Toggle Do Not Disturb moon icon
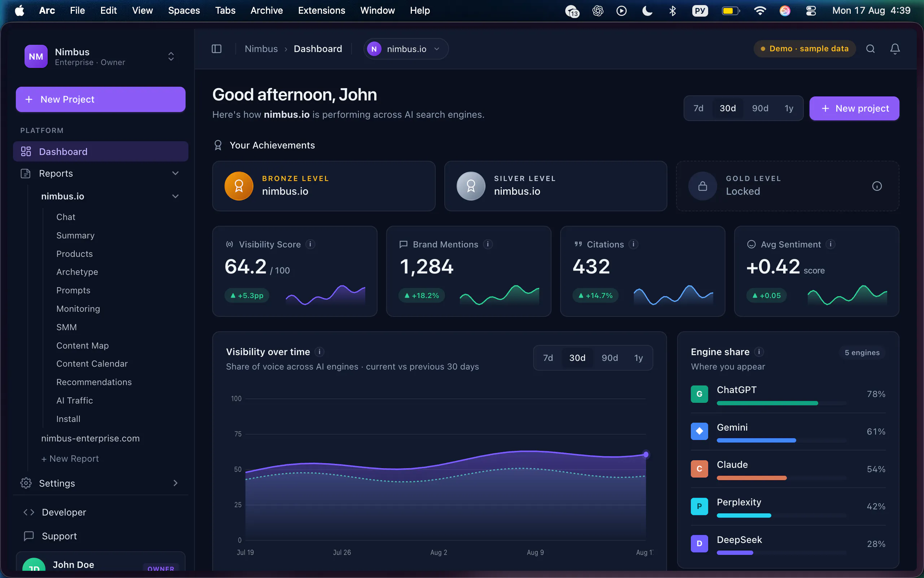 [x=647, y=11]
